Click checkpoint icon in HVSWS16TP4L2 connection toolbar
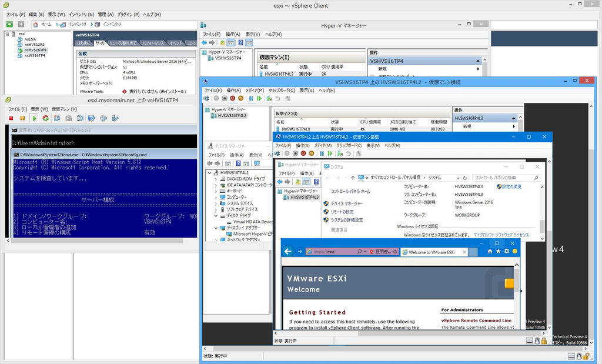The width and height of the screenshot is (602, 364). click(269, 99)
